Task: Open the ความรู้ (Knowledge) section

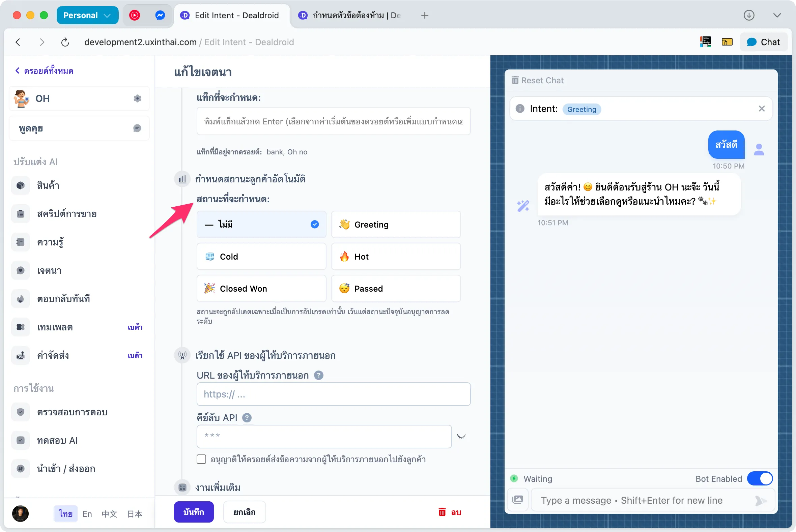Action: point(50,242)
